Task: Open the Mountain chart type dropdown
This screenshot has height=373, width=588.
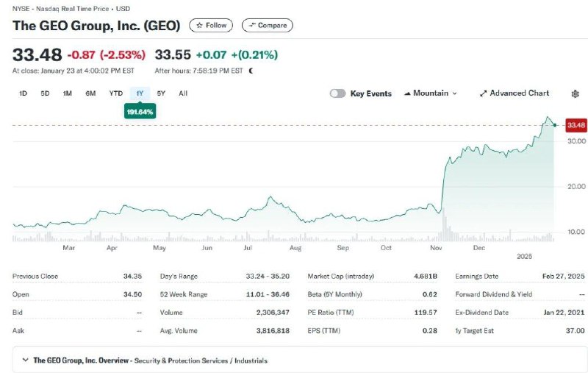Action: click(431, 93)
